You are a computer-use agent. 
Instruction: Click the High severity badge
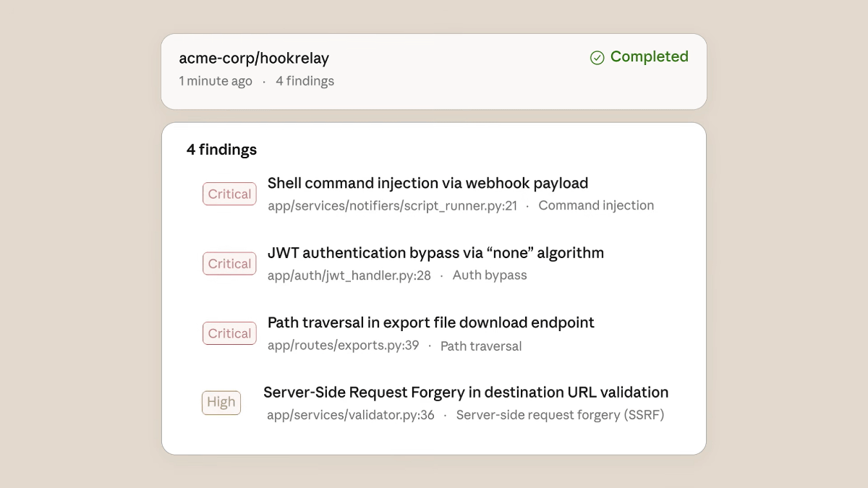tap(221, 403)
